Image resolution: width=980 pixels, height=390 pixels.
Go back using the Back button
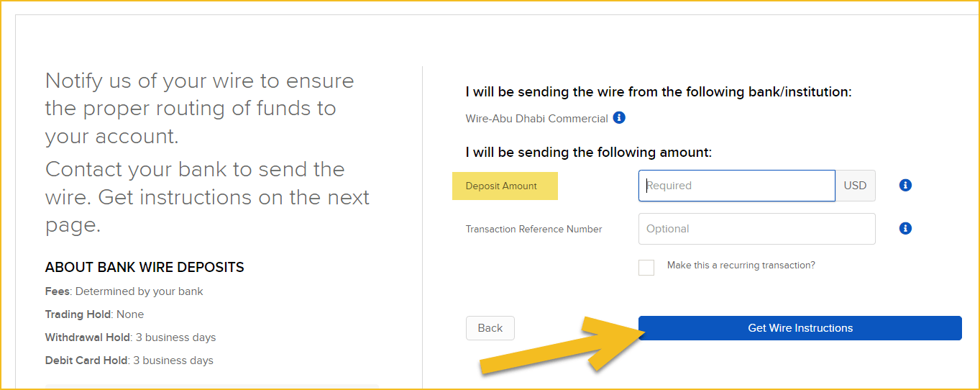click(490, 328)
